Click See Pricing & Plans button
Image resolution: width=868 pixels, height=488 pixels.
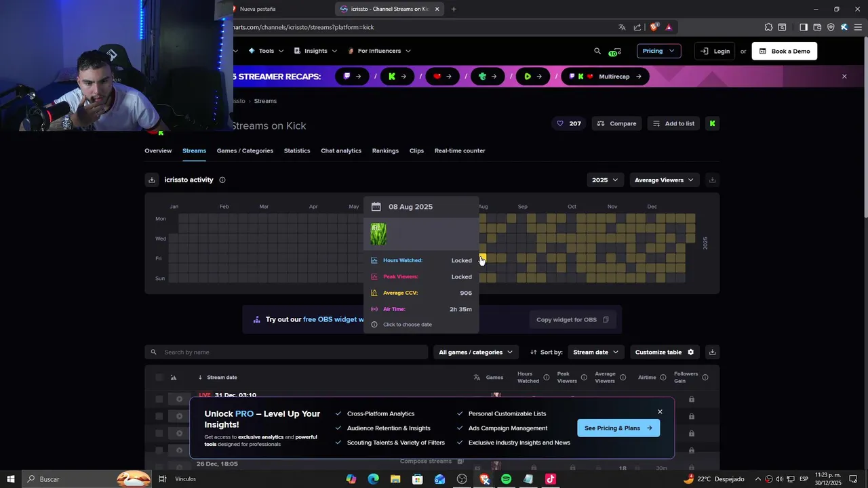click(x=618, y=428)
